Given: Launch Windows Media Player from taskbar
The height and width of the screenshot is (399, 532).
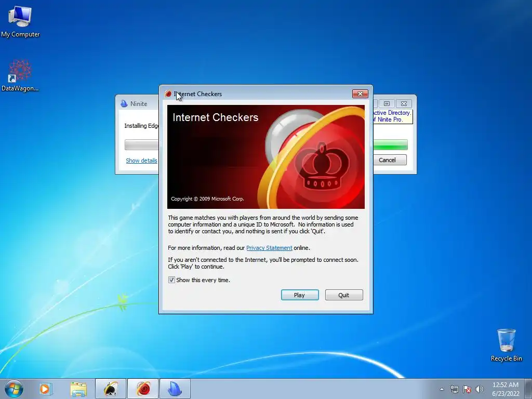Looking at the screenshot, I should tap(45, 389).
